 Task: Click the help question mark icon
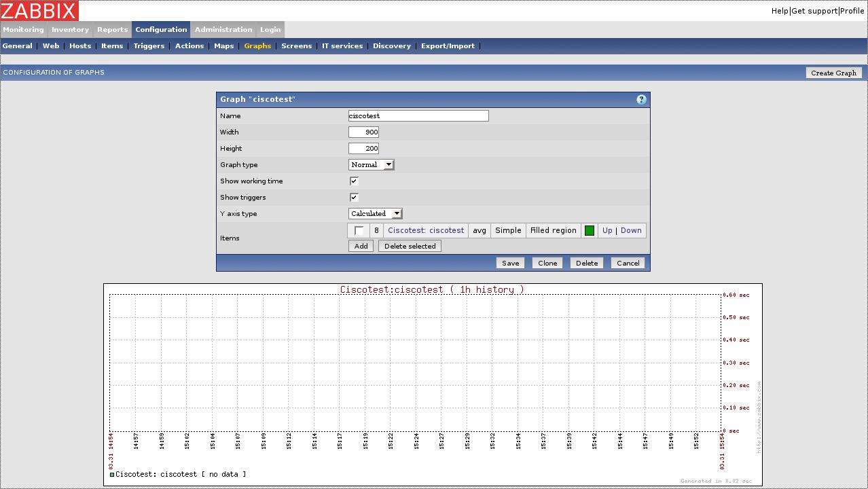tap(641, 100)
